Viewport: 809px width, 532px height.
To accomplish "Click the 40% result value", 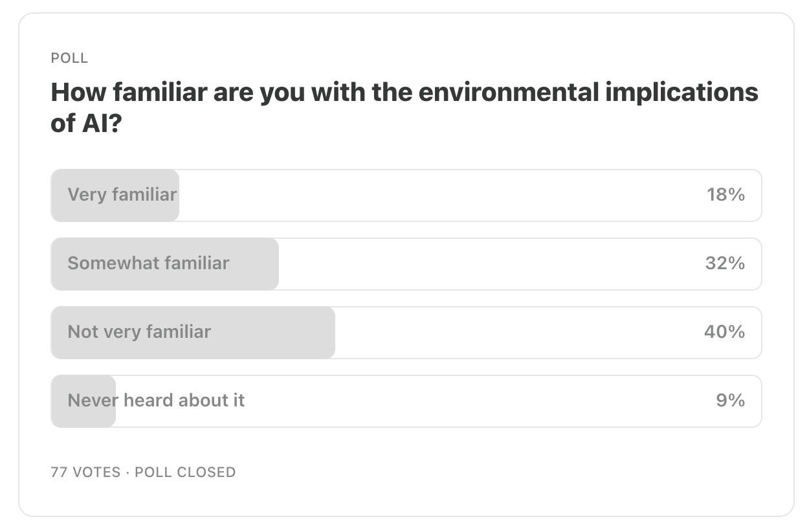I will [724, 332].
